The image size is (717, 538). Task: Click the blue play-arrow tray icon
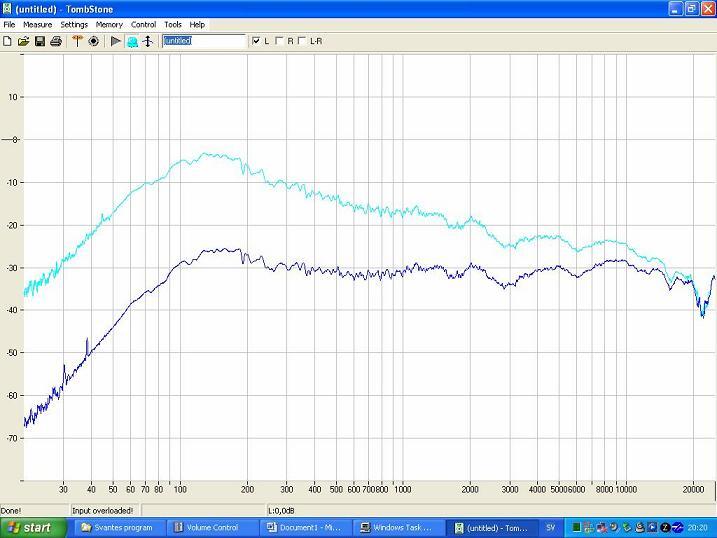pos(653,528)
